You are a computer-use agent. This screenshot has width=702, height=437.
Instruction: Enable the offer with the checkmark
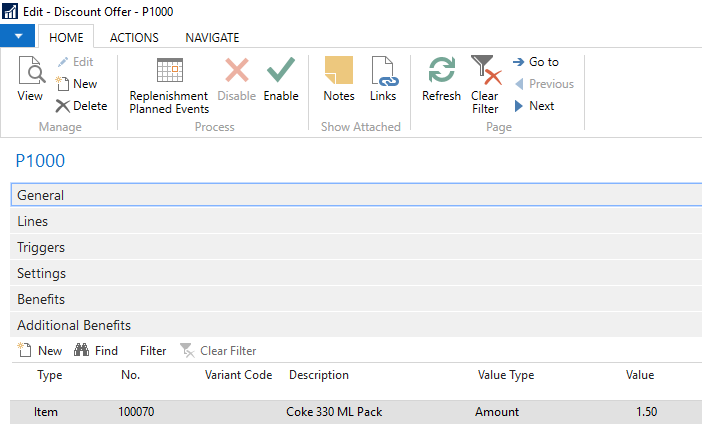[281, 69]
